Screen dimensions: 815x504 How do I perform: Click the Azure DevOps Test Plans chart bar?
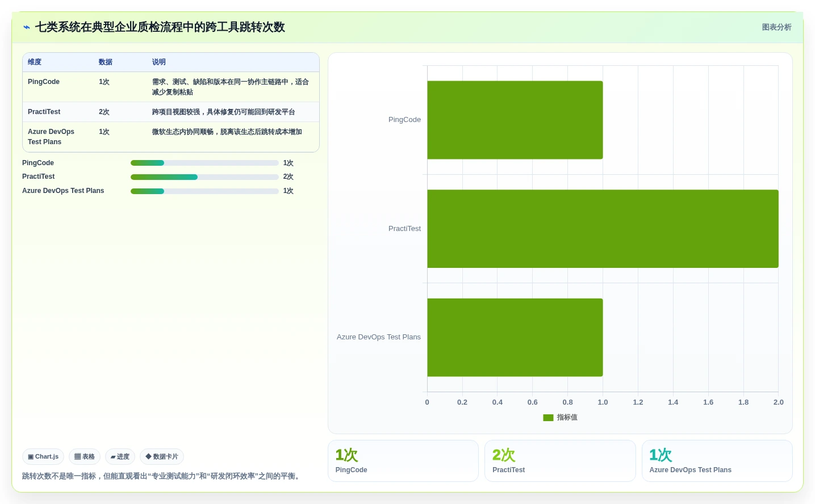pos(515,338)
